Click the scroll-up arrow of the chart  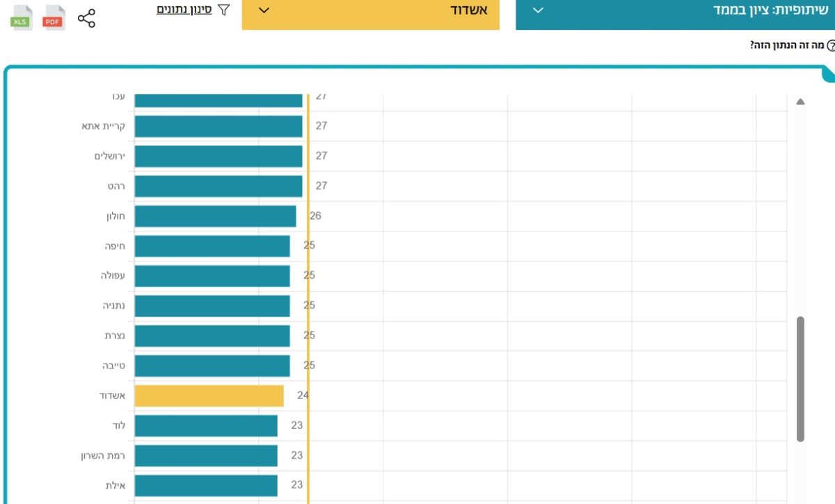click(x=800, y=102)
